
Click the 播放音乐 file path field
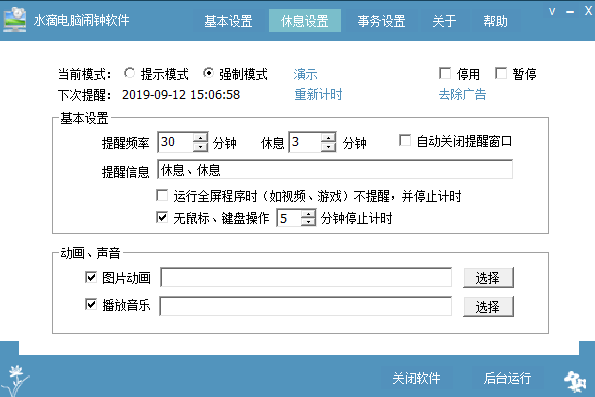coord(306,306)
